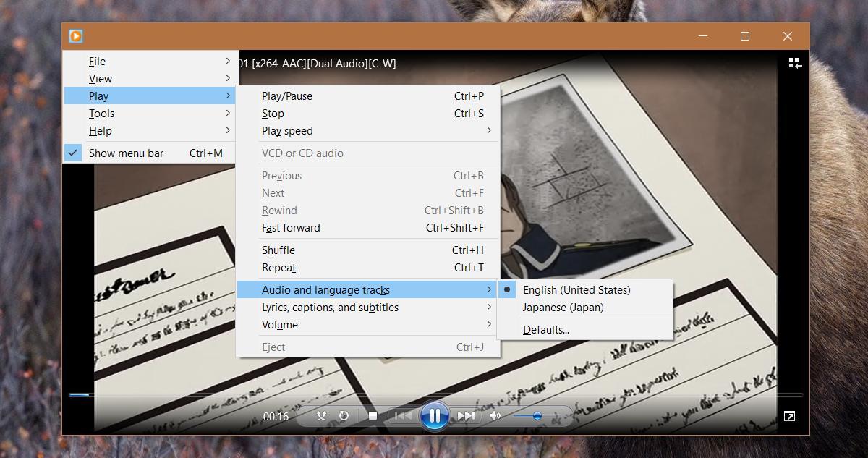Switch to Library view icon
The width and height of the screenshot is (868, 458).
(x=794, y=64)
